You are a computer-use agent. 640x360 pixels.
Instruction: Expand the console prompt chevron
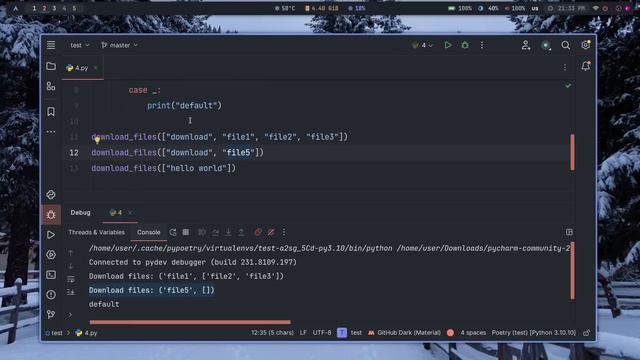click(71, 315)
